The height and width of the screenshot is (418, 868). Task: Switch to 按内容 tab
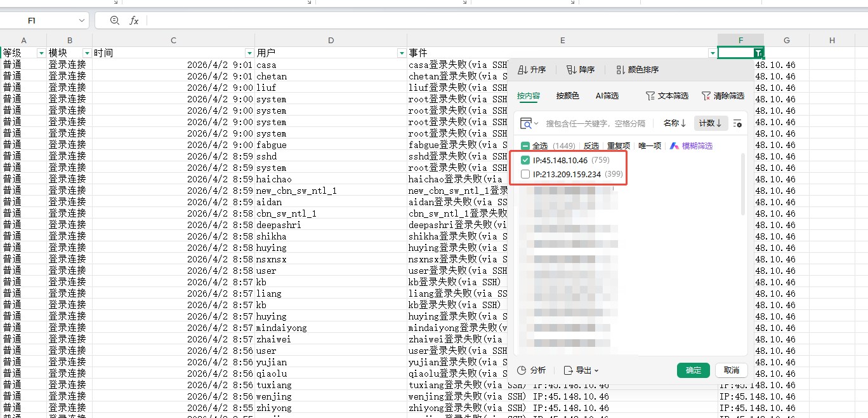(529, 96)
